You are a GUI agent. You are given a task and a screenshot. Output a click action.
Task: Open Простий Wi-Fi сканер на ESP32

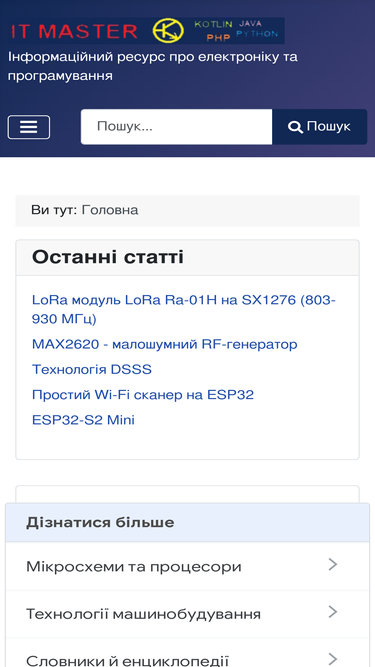(x=143, y=395)
